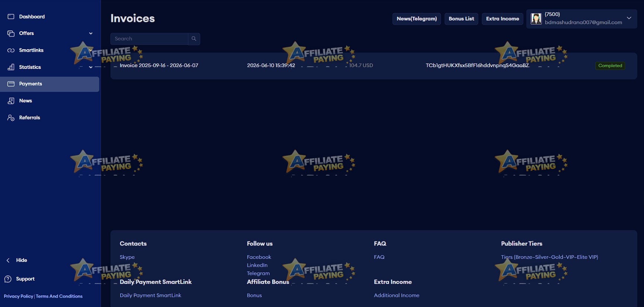Click the Extra Income button

[502, 19]
